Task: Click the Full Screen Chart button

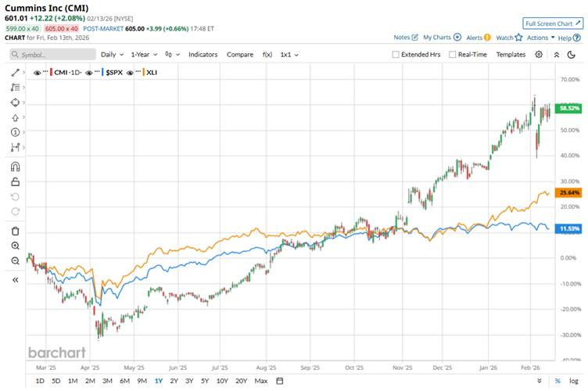Action: [x=553, y=23]
